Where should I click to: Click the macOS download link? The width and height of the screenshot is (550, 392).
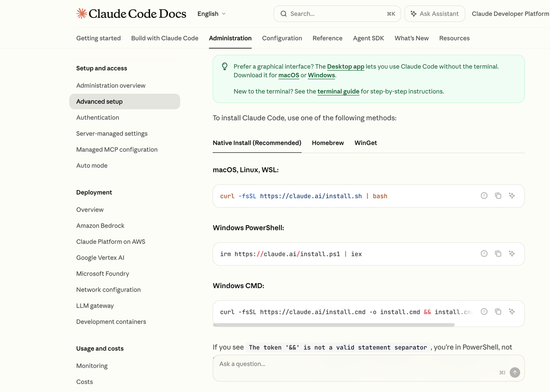point(288,75)
